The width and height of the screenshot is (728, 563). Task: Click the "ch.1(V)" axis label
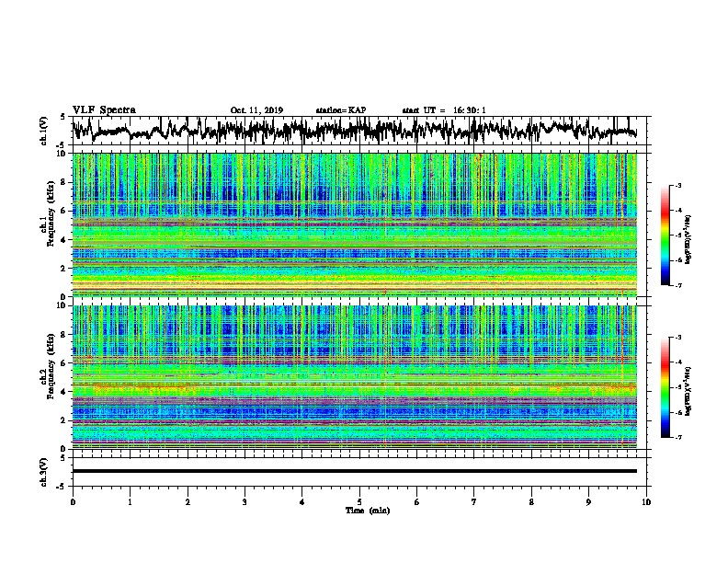click(x=44, y=131)
